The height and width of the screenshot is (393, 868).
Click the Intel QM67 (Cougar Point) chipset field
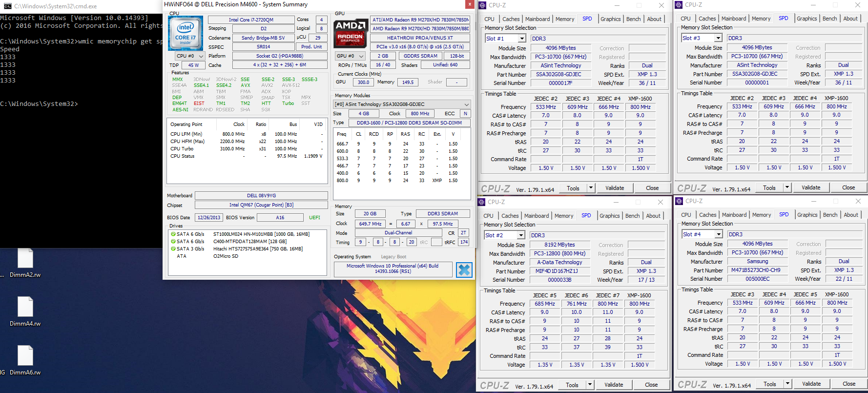pos(261,205)
